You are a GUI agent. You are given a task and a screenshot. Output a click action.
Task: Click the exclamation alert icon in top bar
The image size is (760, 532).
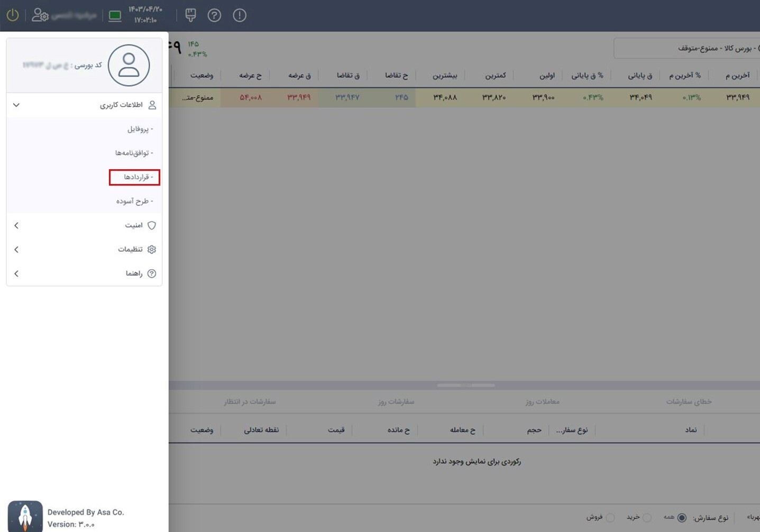tap(240, 15)
